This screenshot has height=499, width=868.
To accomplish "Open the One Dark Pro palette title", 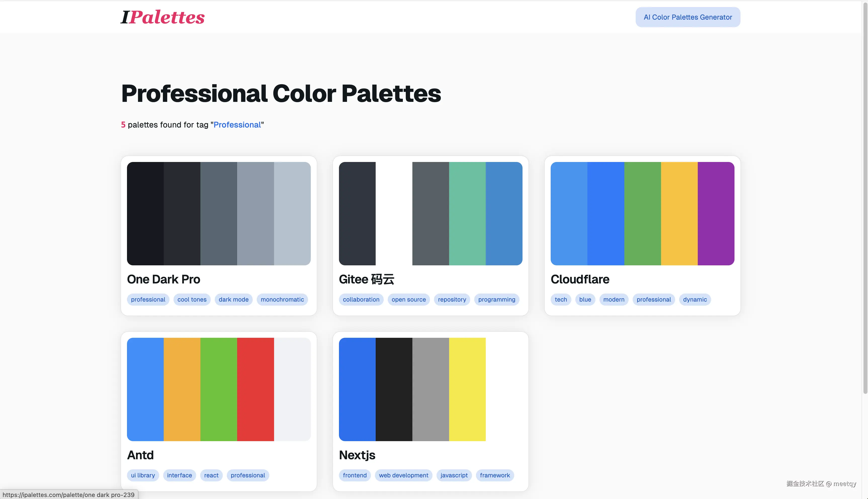I will pos(163,279).
